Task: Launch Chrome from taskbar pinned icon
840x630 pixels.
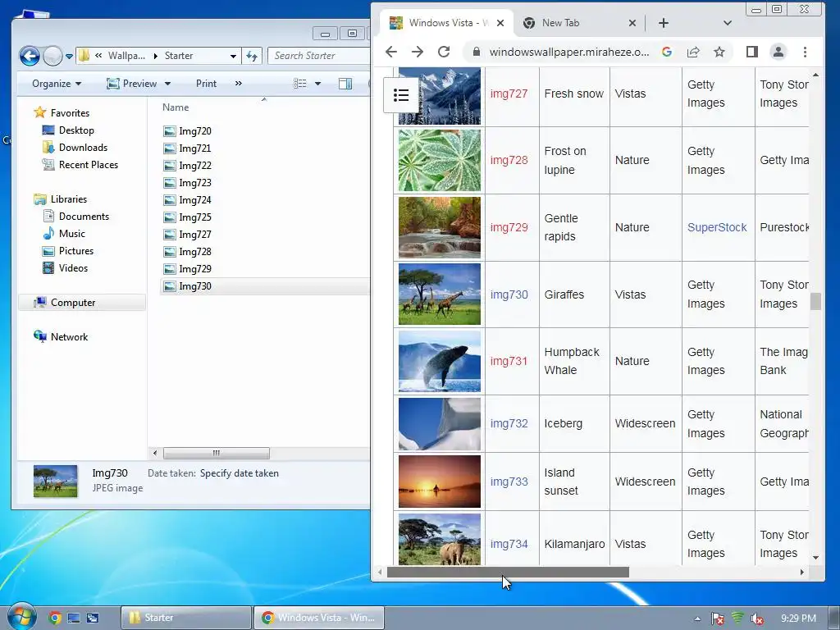Action: click(55, 618)
